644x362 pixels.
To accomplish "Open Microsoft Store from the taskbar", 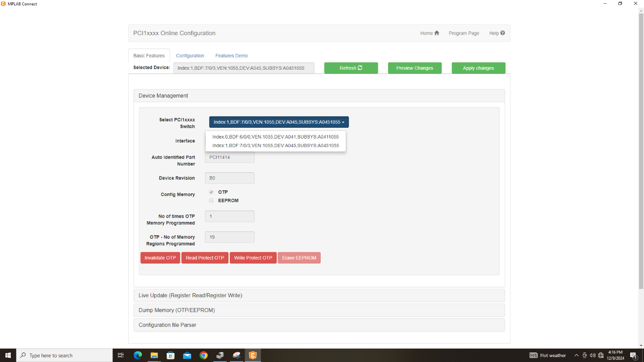I will pos(170,355).
